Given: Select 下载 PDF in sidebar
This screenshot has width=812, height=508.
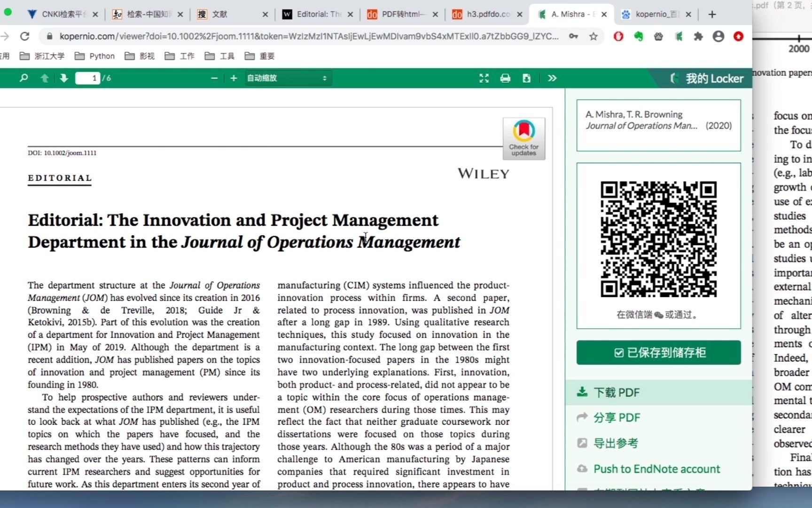Looking at the screenshot, I should pyautogui.click(x=659, y=392).
